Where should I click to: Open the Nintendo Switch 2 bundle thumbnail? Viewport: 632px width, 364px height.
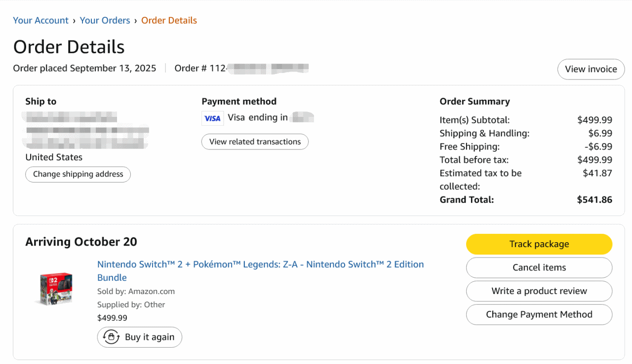coord(56,289)
